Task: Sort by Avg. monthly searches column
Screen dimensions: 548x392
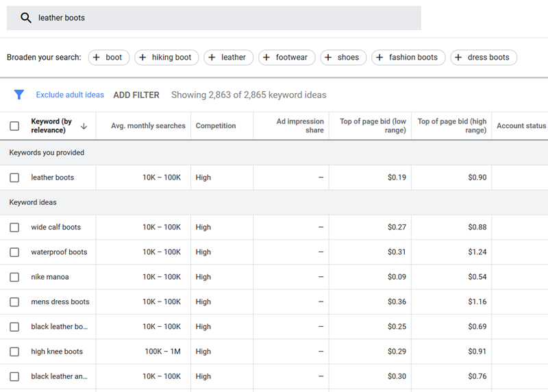Action: [x=148, y=126]
